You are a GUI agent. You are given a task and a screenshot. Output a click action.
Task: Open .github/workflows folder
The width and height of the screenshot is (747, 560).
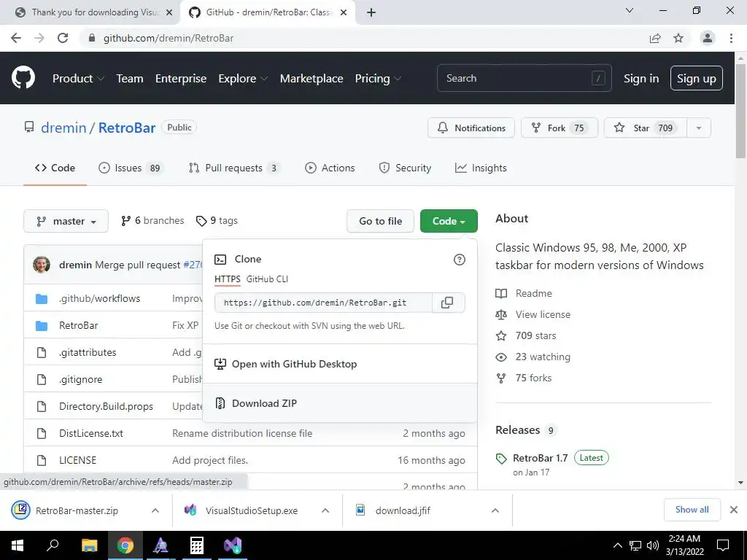[x=99, y=298]
